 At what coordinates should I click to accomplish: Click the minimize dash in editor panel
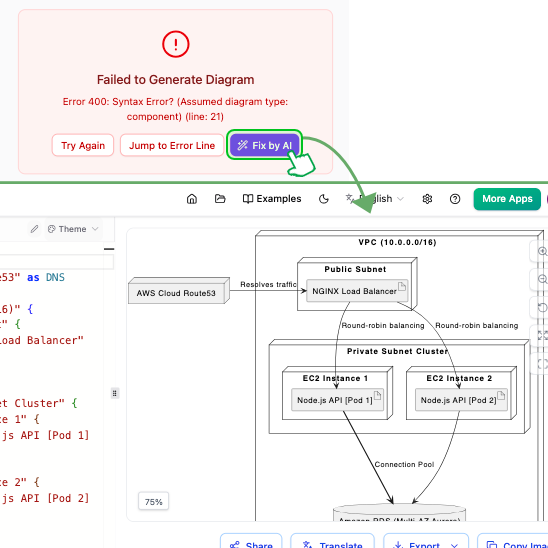(x=109, y=249)
